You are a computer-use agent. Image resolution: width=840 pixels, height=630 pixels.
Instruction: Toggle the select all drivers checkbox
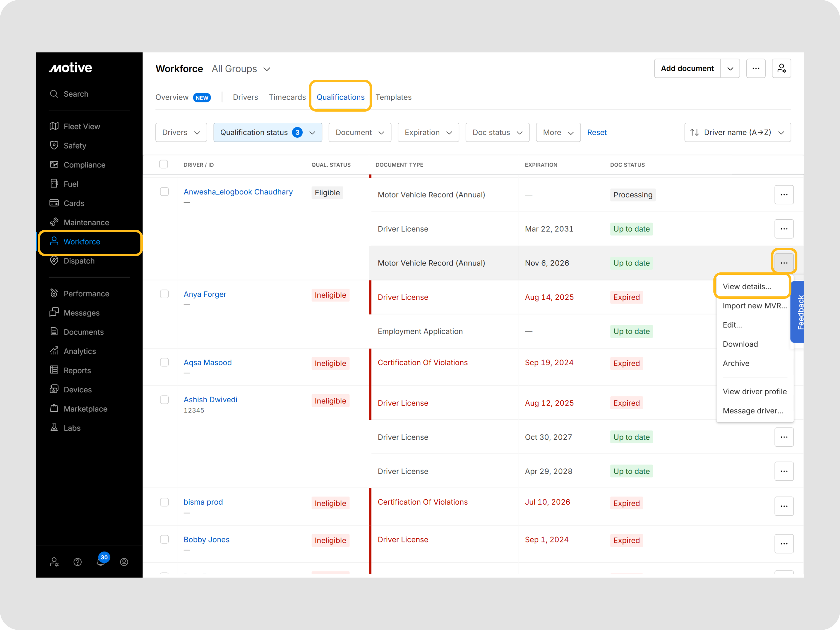click(164, 164)
